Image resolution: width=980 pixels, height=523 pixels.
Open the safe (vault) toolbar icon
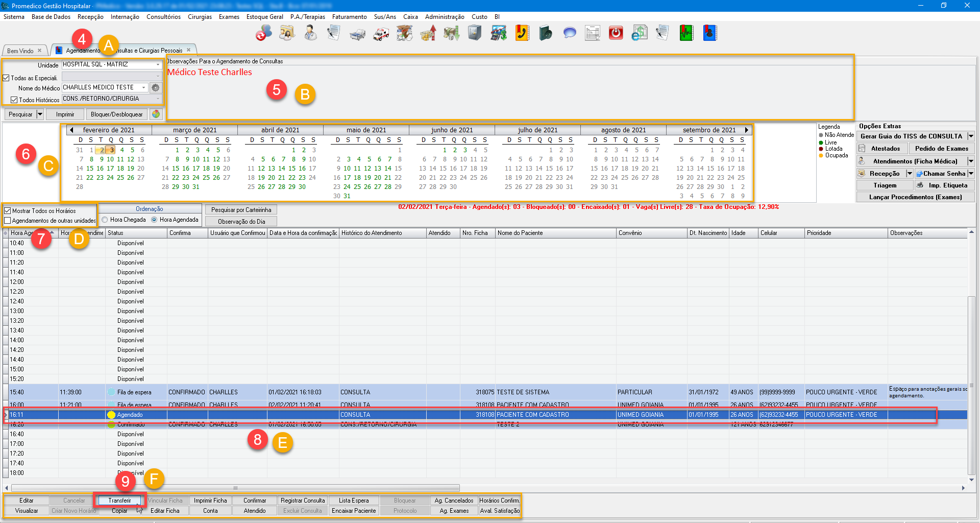pos(475,33)
